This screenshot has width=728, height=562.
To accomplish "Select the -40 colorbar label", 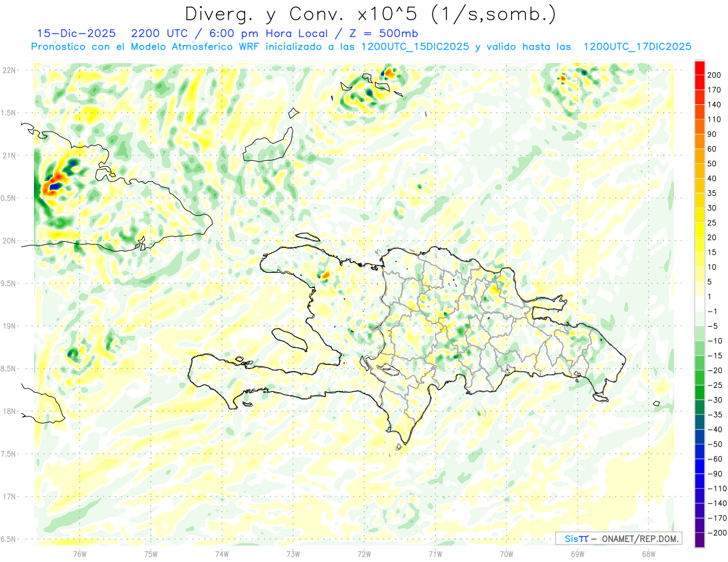I will pyautogui.click(x=715, y=430).
